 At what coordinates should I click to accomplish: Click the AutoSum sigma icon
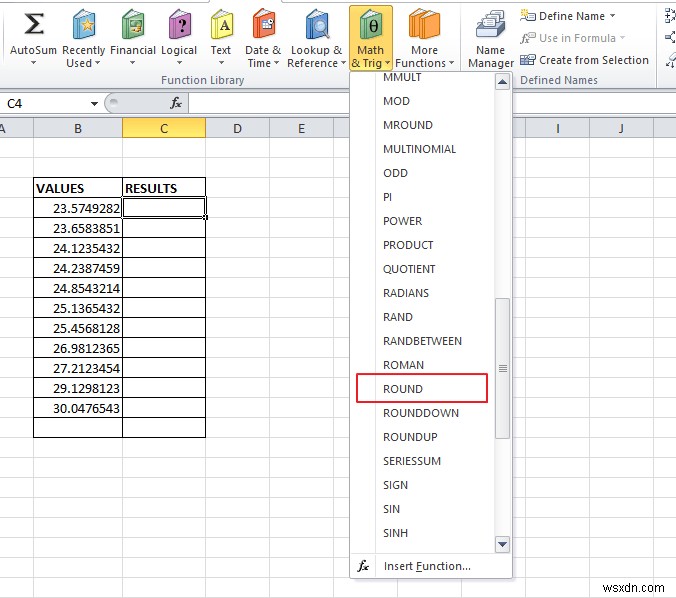(x=34, y=24)
